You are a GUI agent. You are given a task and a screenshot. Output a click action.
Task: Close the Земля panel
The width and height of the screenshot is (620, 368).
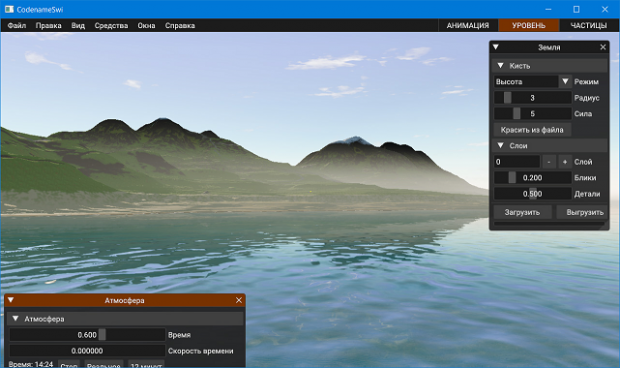(x=603, y=47)
